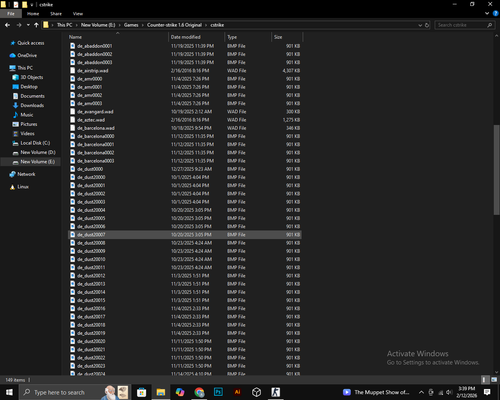Viewport: 500px width, 400px height.
Task: Click the vertical scrollbar of file list
Action: tap(496, 170)
